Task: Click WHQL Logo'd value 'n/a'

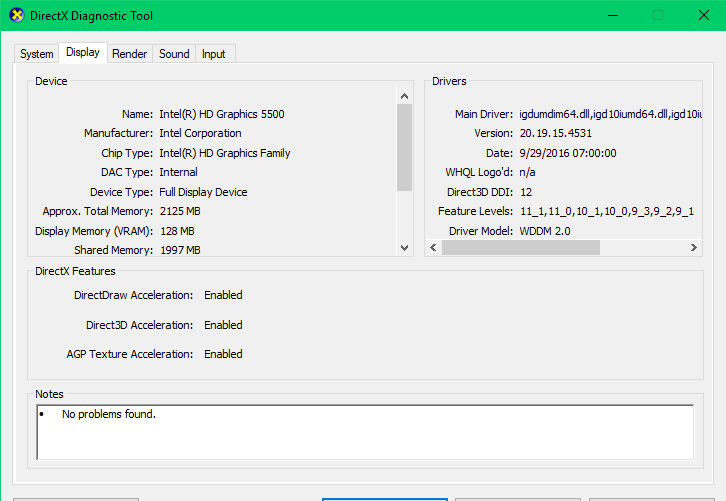Action: click(x=527, y=172)
